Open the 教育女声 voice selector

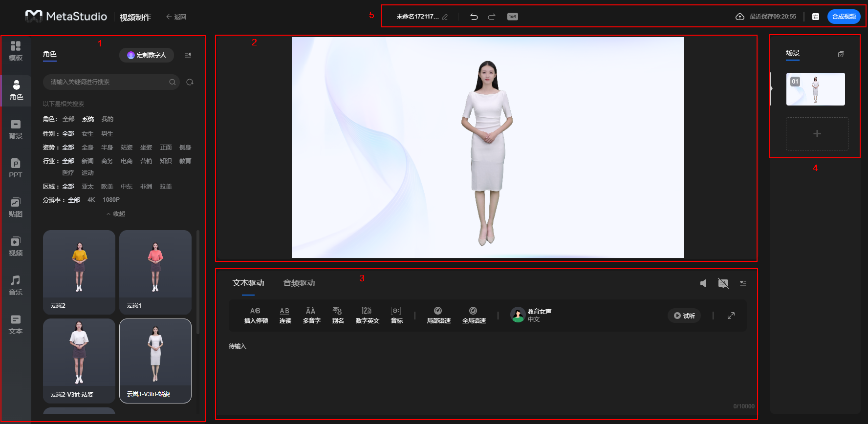pos(531,315)
